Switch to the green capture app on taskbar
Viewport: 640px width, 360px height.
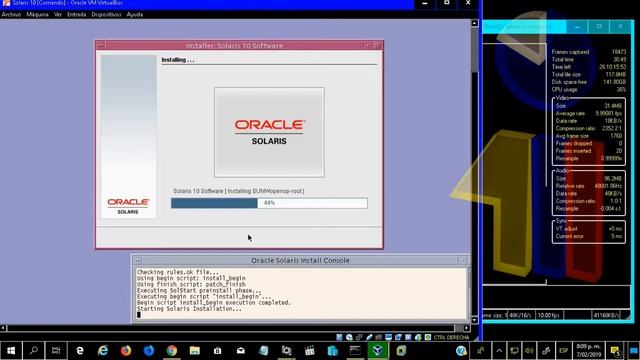(x=401, y=350)
